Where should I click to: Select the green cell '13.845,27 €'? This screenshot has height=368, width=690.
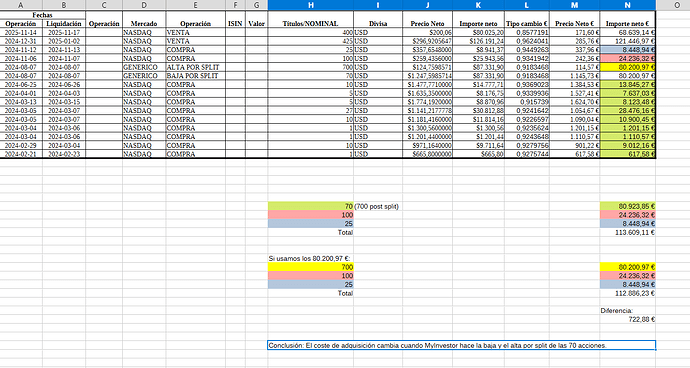[628, 85]
